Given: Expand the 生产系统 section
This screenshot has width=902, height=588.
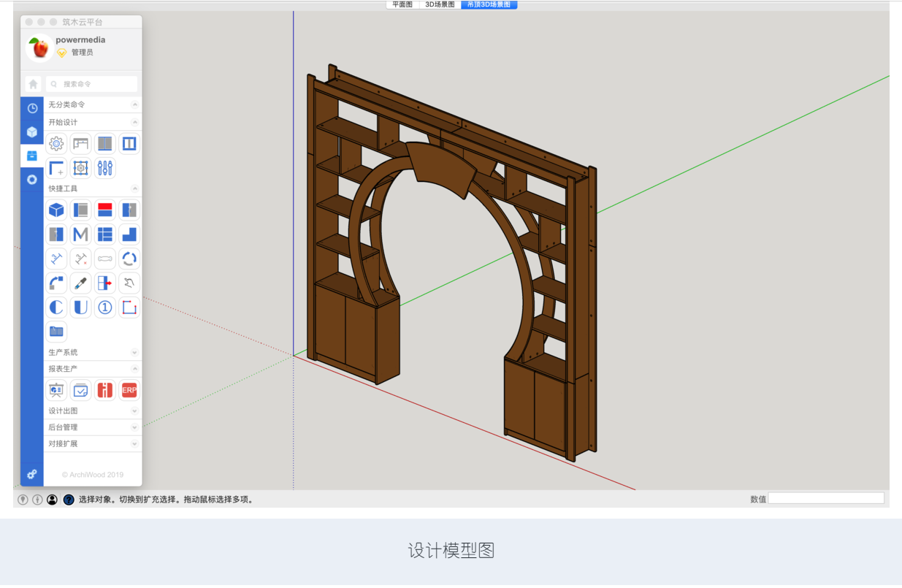Looking at the screenshot, I should tap(134, 351).
